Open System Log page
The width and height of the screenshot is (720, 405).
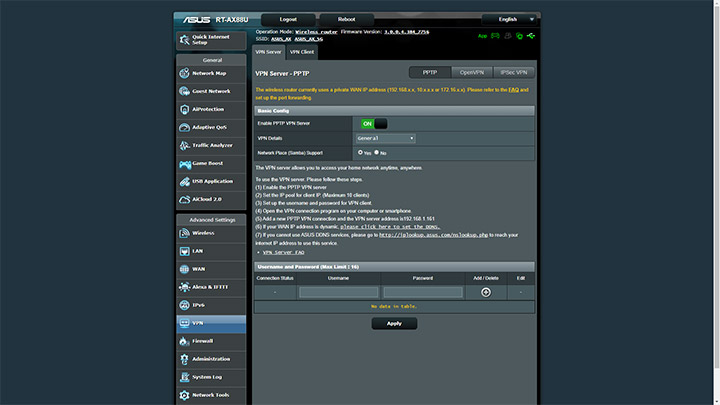tap(211, 377)
